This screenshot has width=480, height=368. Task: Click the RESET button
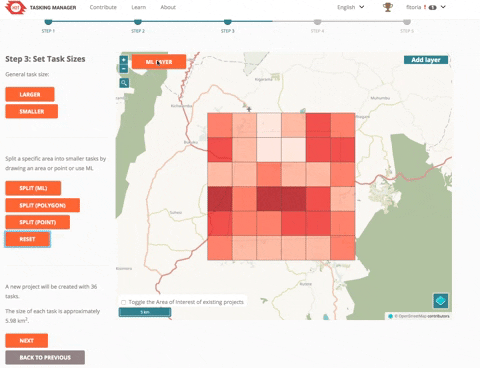[x=27, y=239]
